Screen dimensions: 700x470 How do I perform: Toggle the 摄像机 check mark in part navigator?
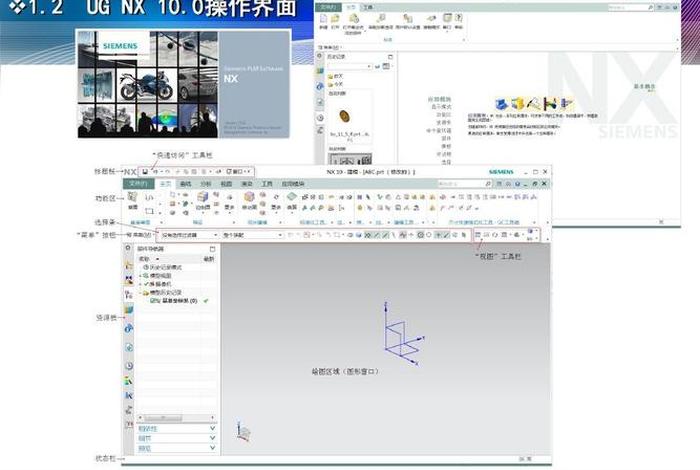[145, 284]
